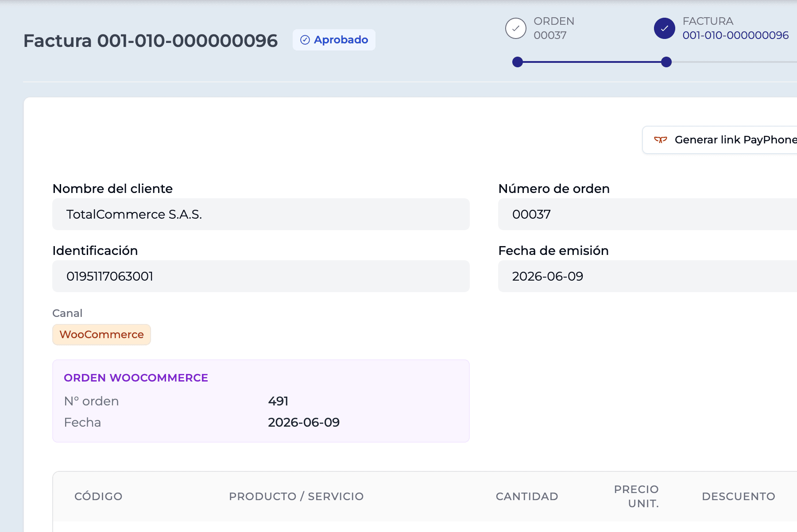Click the Identificación field 0195117063001
The width and height of the screenshot is (797, 532).
(x=261, y=276)
